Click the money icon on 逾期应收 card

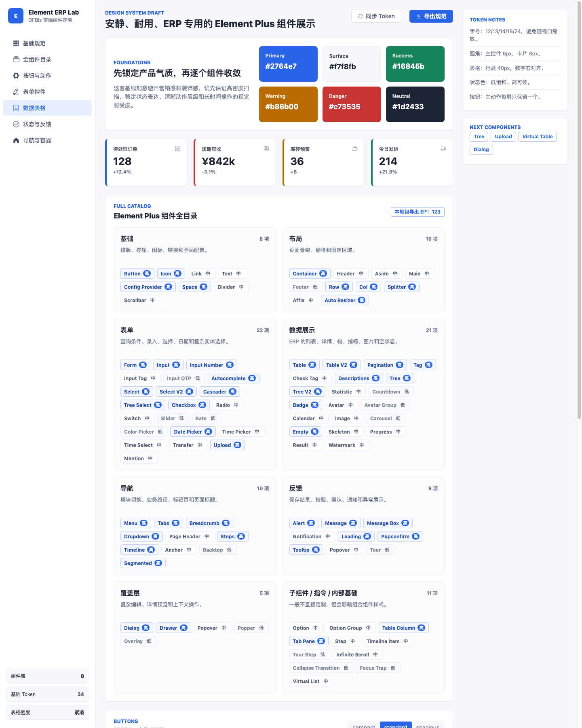tap(266, 148)
